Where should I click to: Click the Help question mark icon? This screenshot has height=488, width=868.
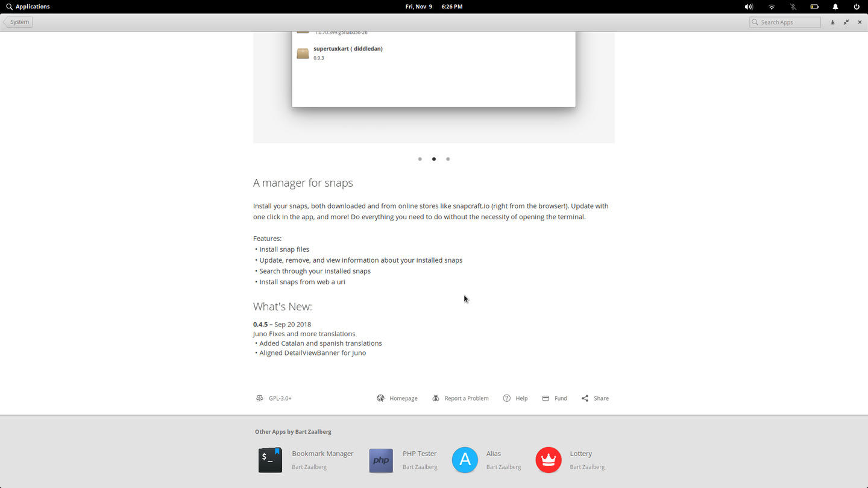pos(507,398)
